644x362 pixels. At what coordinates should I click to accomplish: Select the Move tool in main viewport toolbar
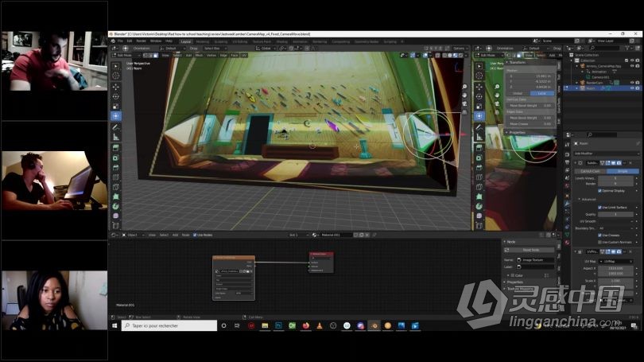coord(116,87)
